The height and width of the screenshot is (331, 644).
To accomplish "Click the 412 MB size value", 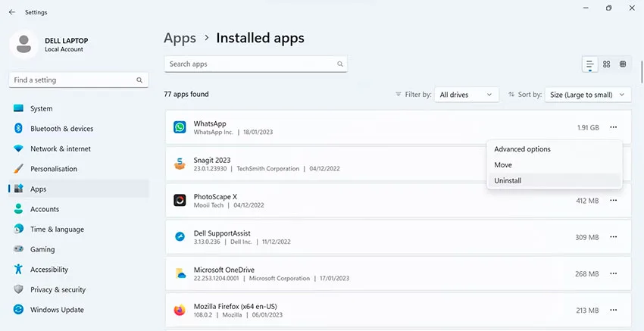I will pyautogui.click(x=587, y=201).
